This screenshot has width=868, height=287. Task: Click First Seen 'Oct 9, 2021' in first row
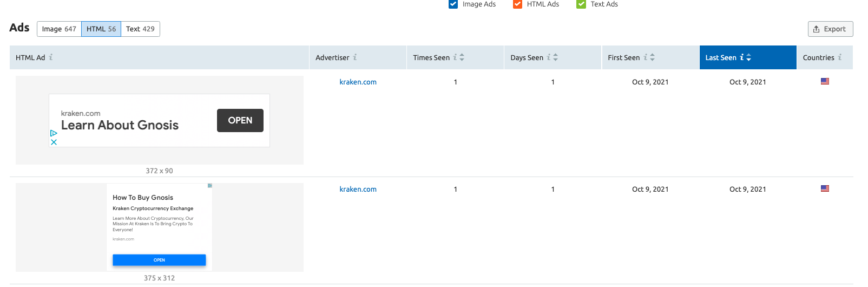650,82
